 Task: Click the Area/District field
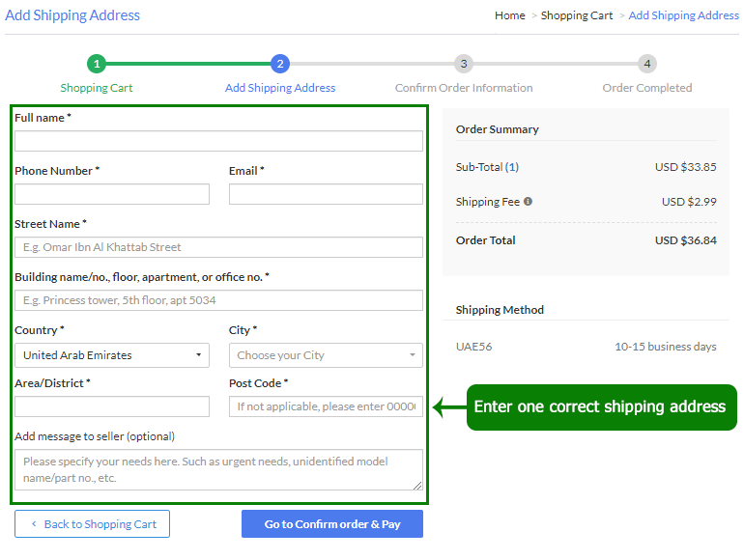pos(112,406)
